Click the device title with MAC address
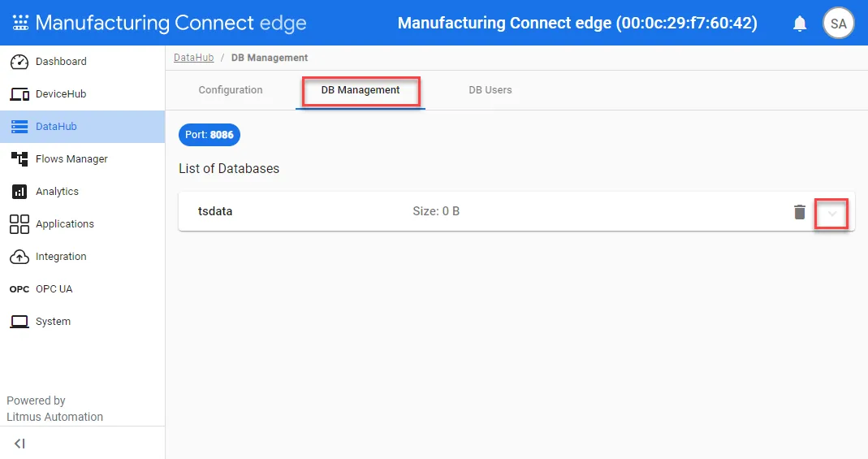The image size is (868, 459). tap(577, 24)
